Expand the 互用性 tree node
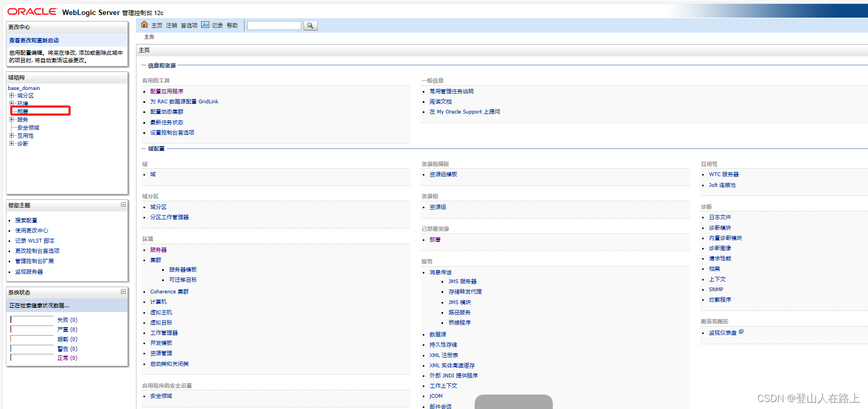This screenshot has width=868, height=409. (x=11, y=135)
